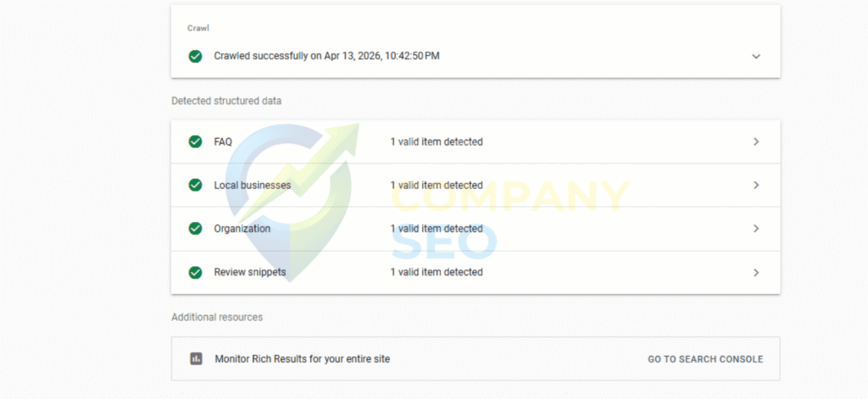868x399 pixels.
Task: Click the right arrow on Local businesses row
Action: pyautogui.click(x=756, y=185)
